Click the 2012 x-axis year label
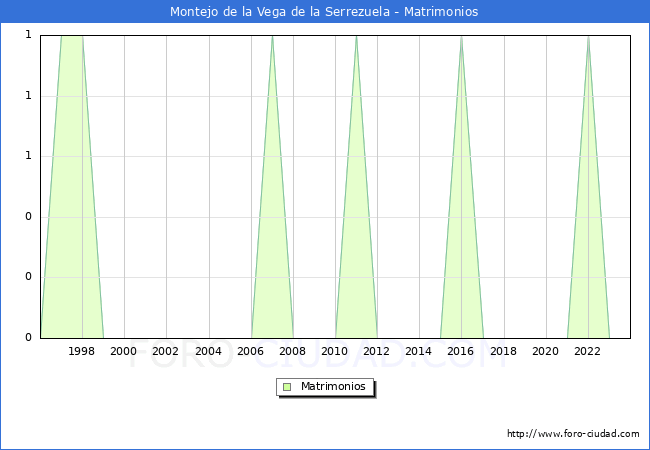 pyautogui.click(x=377, y=351)
